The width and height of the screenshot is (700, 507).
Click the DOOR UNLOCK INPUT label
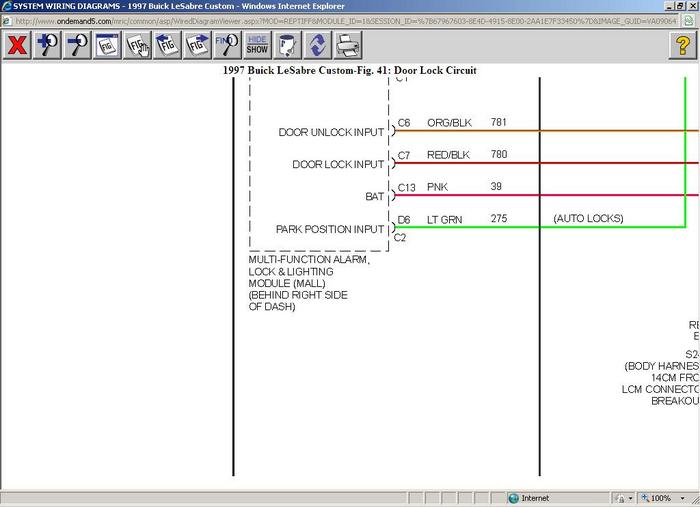(331, 132)
